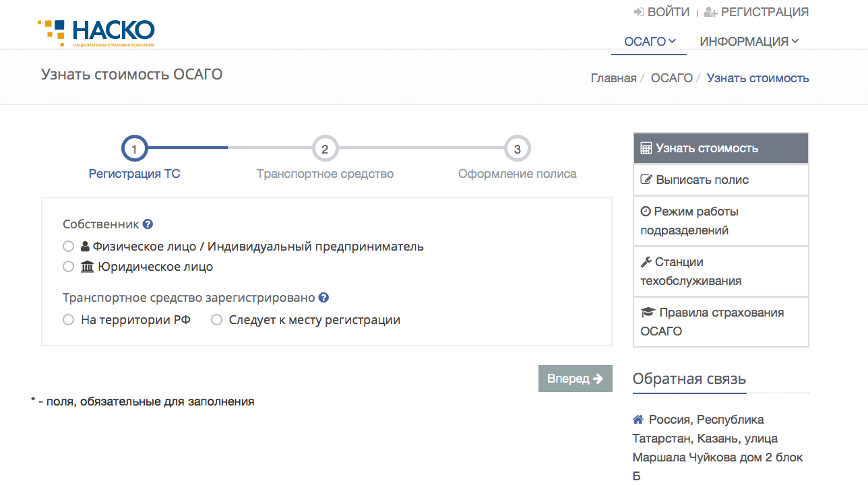Select Физическое лицо / Индивидуальный предприниматель radio
The image size is (868, 485).
(68, 247)
